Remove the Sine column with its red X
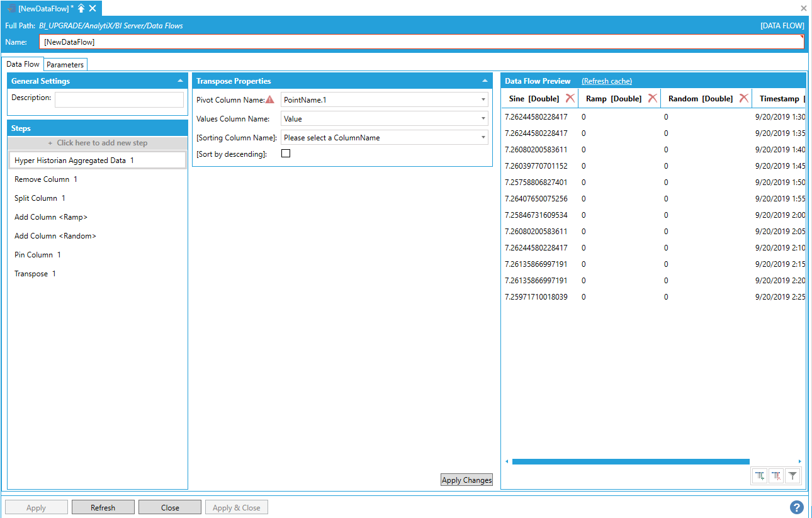 click(570, 98)
